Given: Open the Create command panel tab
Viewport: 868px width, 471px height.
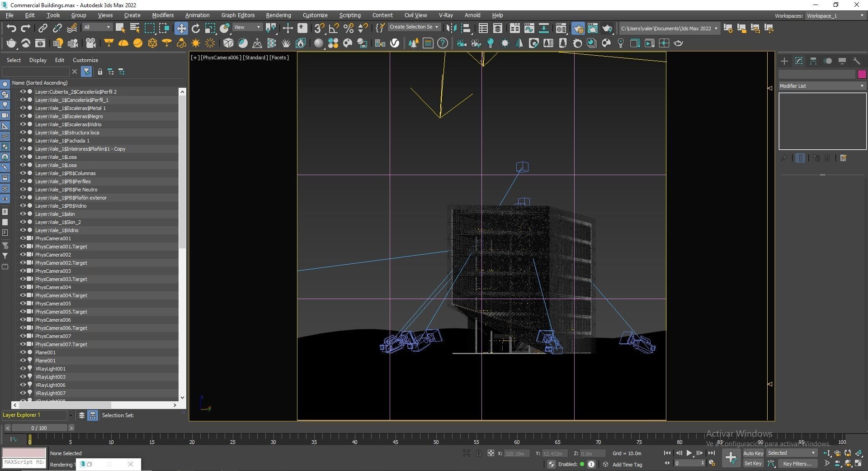Looking at the screenshot, I should [784, 61].
